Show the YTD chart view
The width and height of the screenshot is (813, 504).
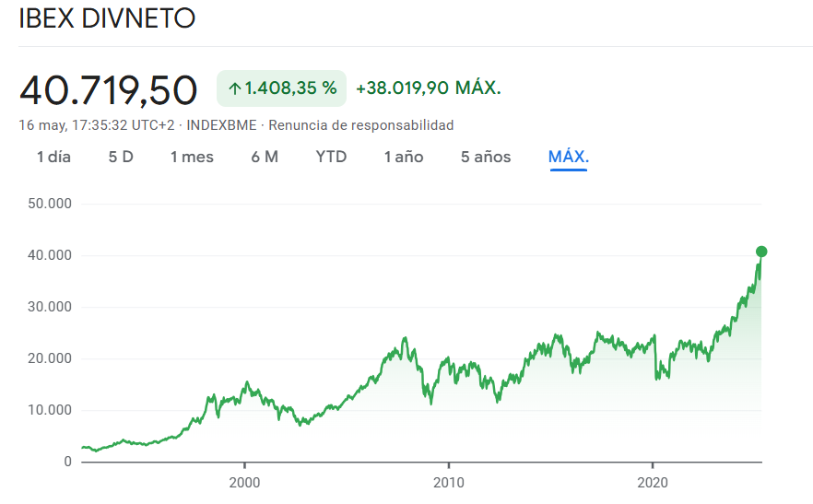click(x=331, y=157)
